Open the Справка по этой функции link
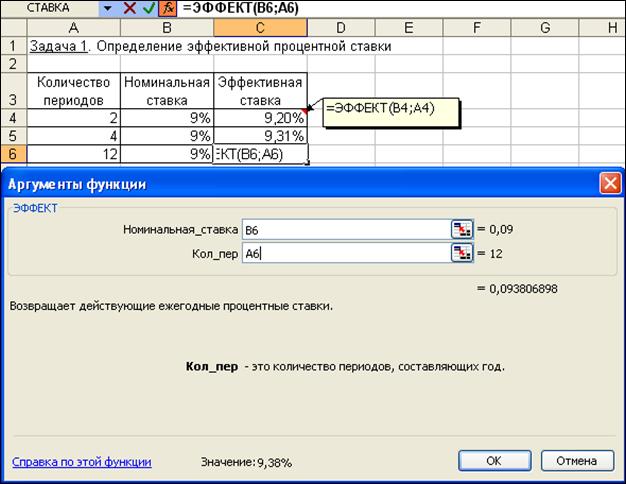 coord(81,462)
